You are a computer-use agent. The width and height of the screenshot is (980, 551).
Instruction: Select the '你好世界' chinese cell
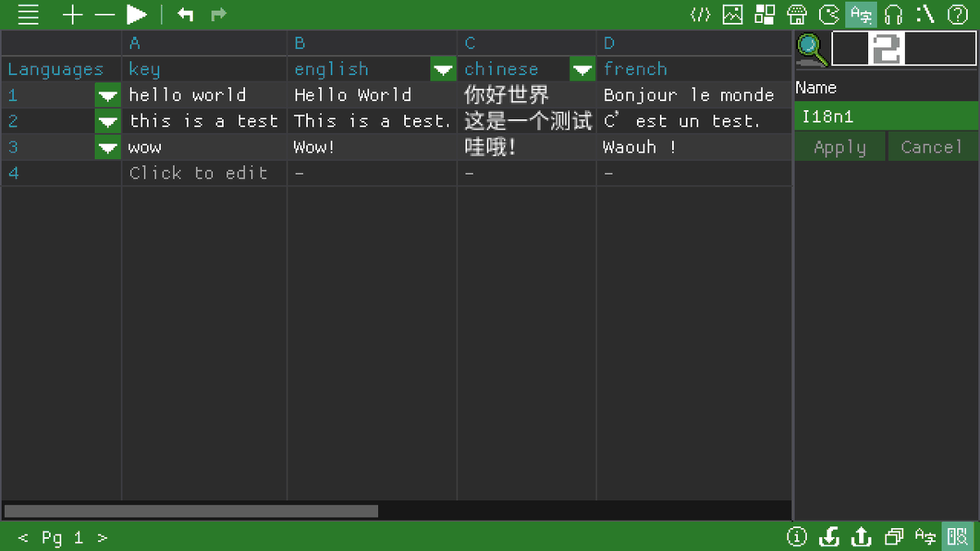[x=527, y=95]
